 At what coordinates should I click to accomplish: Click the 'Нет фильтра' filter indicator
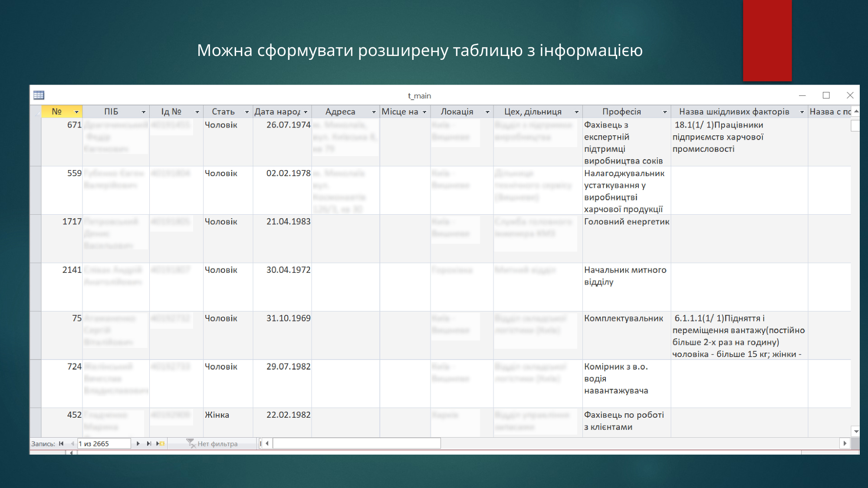[x=212, y=444]
